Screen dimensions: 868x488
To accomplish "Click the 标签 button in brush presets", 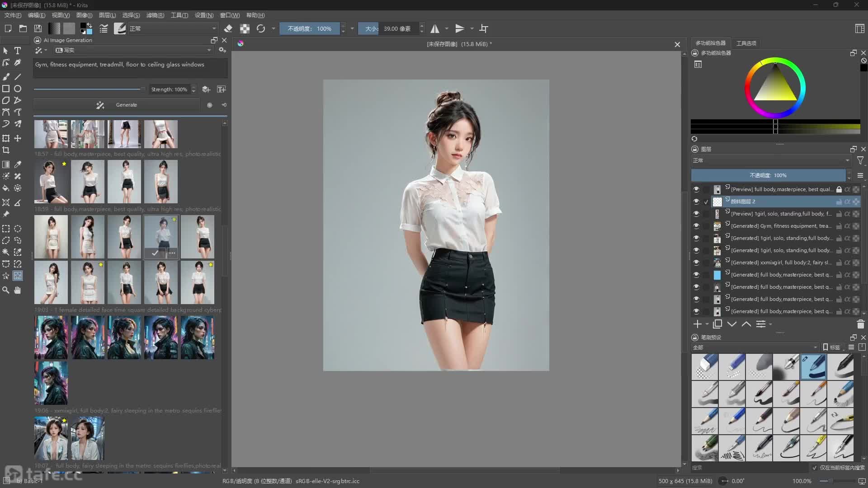I will (832, 347).
